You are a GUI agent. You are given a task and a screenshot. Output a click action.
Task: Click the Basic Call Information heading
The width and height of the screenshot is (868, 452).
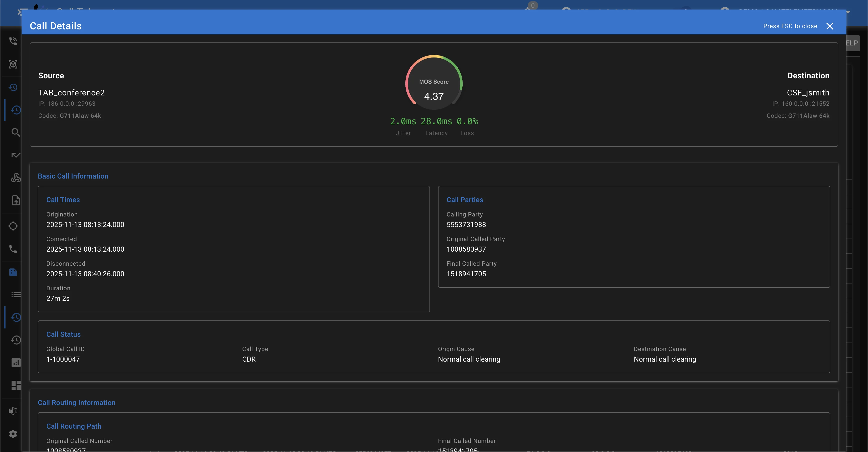coord(73,176)
